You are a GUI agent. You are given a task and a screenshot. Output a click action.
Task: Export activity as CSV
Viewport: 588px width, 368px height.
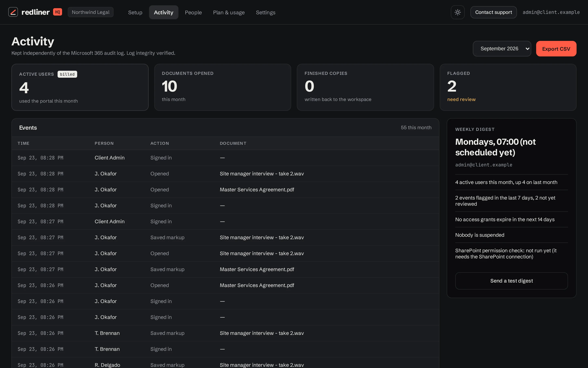point(556,49)
